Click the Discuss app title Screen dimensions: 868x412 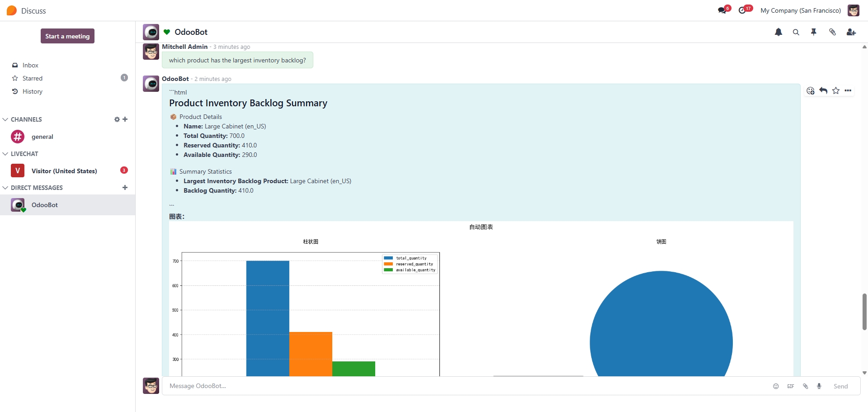(33, 11)
